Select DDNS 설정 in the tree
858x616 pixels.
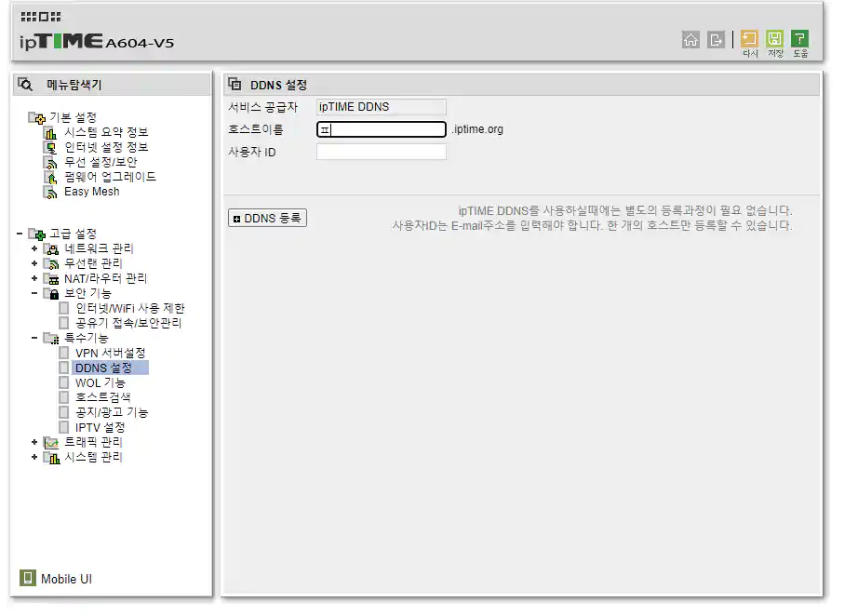click(x=103, y=368)
